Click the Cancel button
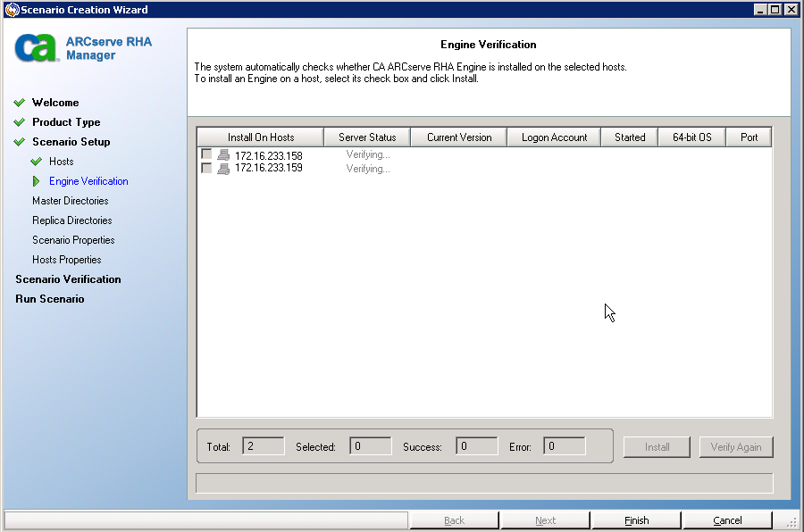Screen dimensions: 804x532 pyautogui.click(x=727, y=520)
